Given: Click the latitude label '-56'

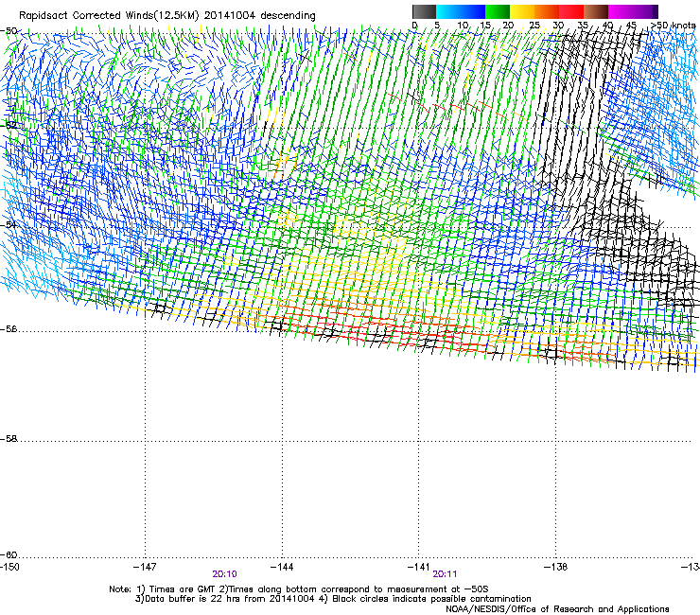Looking at the screenshot, I should point(9,329).
